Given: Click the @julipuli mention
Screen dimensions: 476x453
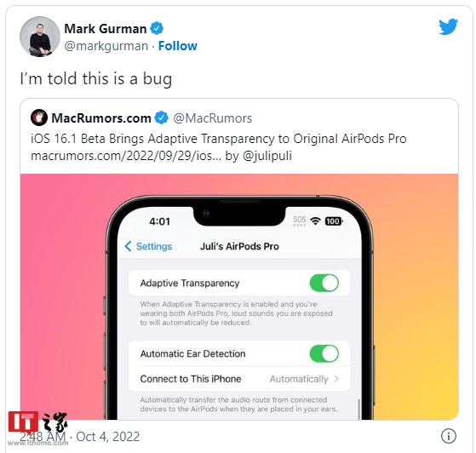Looking at the screenshot, I should 267,156.
